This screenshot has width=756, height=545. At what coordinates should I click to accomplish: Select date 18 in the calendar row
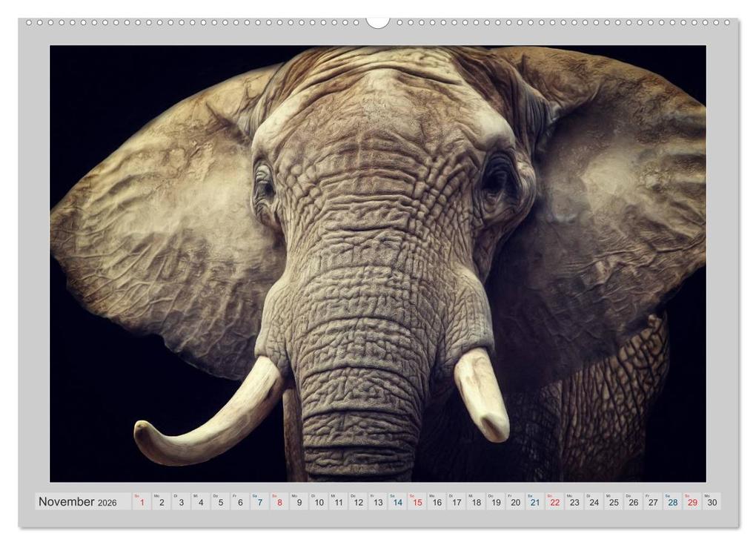pyautogui.click(x=476, y=502)
